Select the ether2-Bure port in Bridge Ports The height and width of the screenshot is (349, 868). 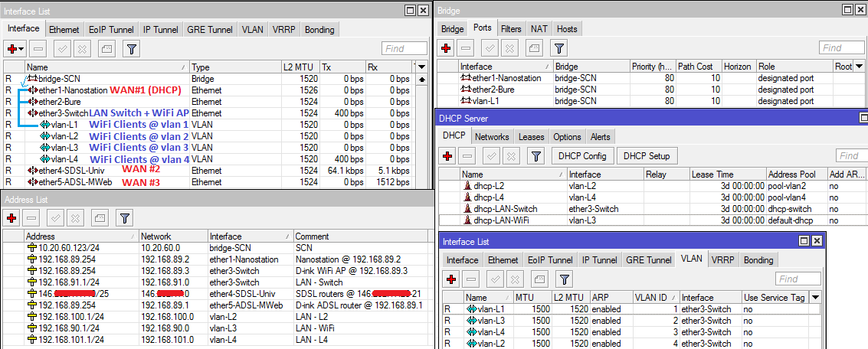pos(650,90)
